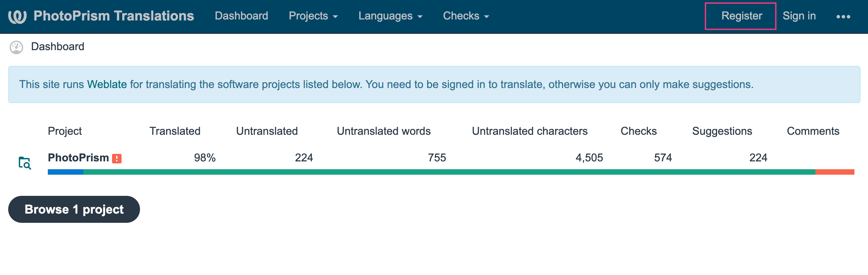Expand the Projects dropdown menu
The image size is (868, 275).
tap(313, 16)
